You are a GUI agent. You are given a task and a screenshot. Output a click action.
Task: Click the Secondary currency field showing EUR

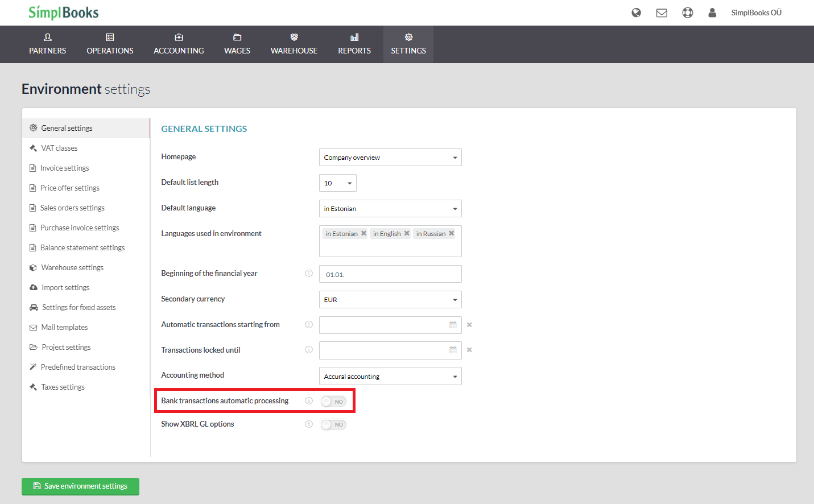(390, 299)
